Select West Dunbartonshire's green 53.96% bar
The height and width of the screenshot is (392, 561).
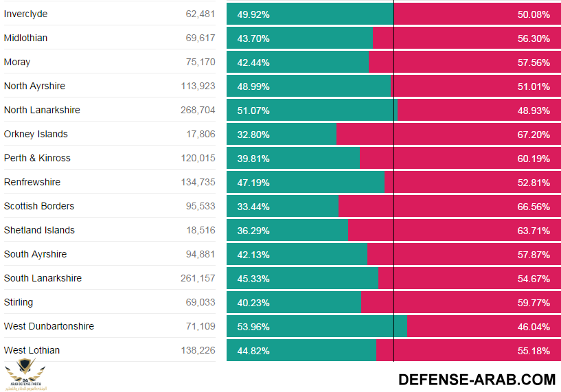point(317,327)
